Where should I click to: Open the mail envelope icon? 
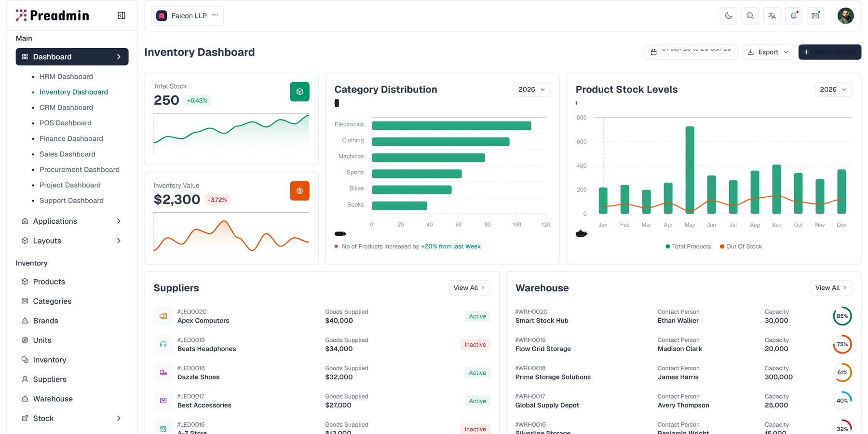point(815,15)
